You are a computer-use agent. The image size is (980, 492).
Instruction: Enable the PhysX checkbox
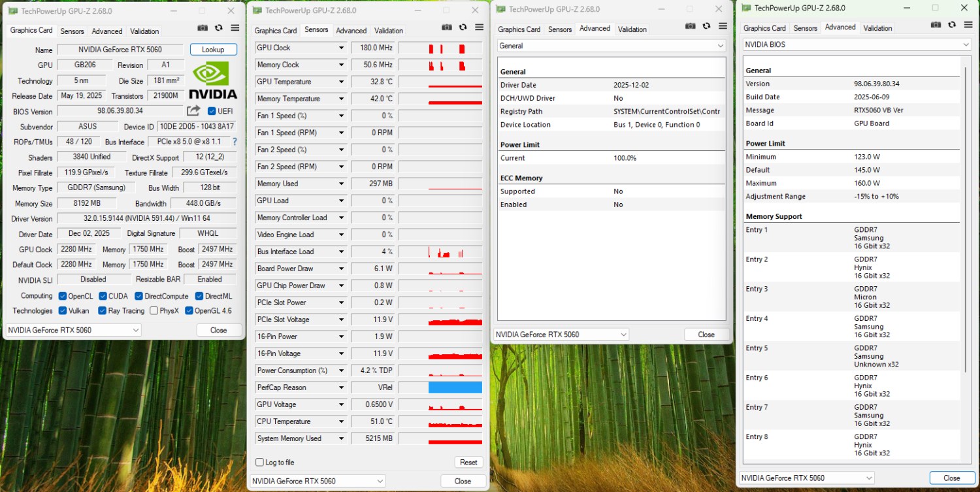pyautogui.click(x=154, y=311)
